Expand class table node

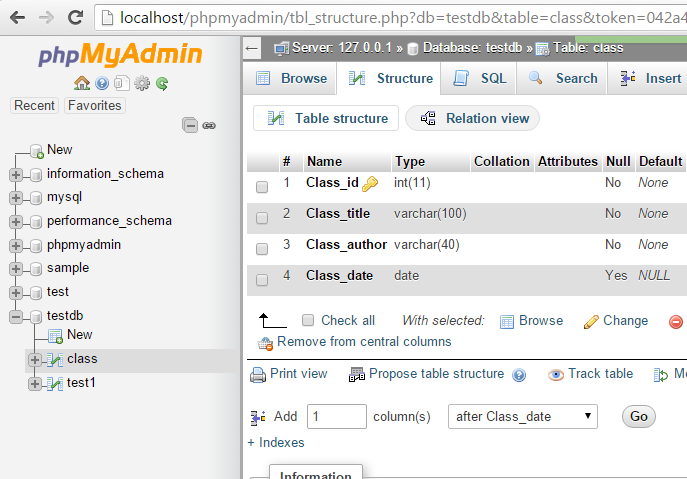coord(35,360)
